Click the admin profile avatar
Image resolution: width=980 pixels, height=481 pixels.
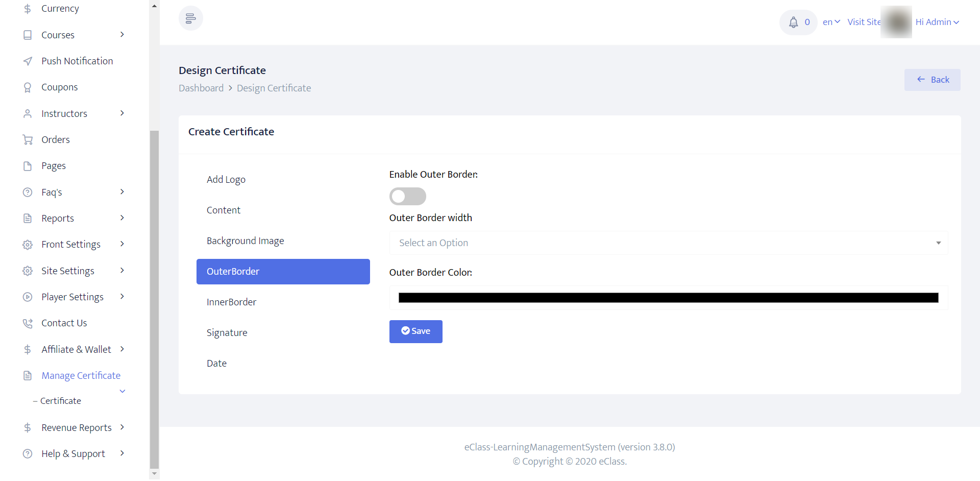897,22
